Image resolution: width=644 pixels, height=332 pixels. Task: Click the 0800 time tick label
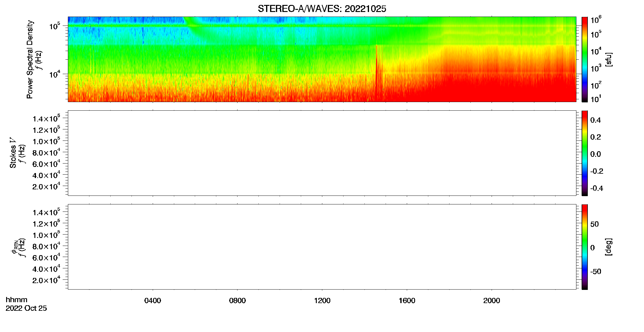pos(238,301)
